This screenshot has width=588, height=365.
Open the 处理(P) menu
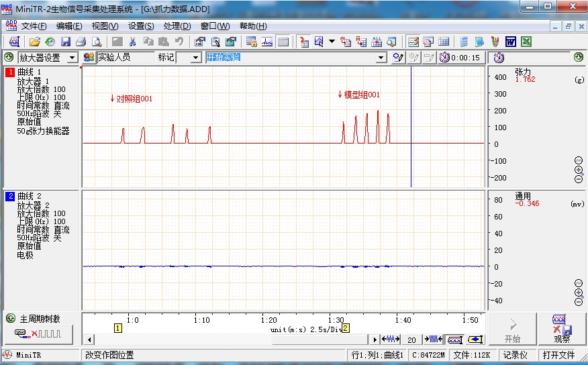[x=177, y=26]
